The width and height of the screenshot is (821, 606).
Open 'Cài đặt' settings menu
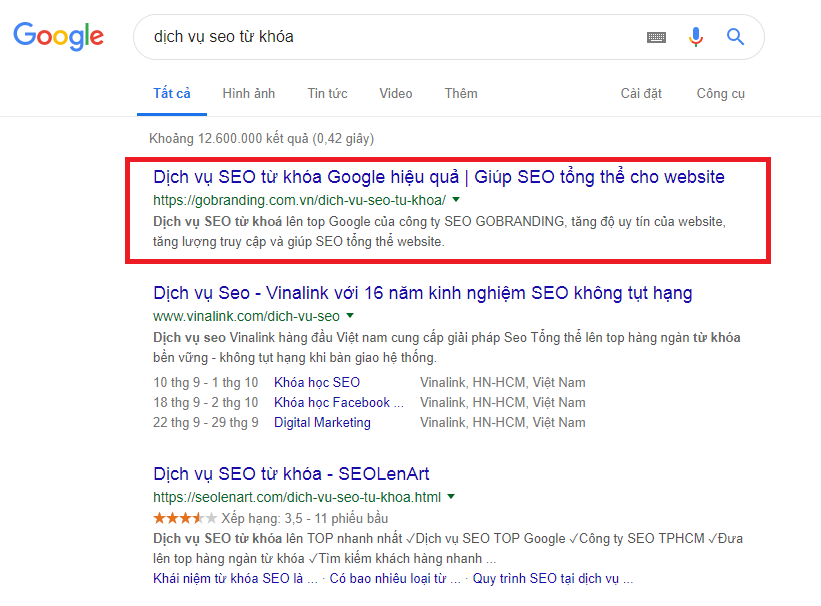pos(641,93)
